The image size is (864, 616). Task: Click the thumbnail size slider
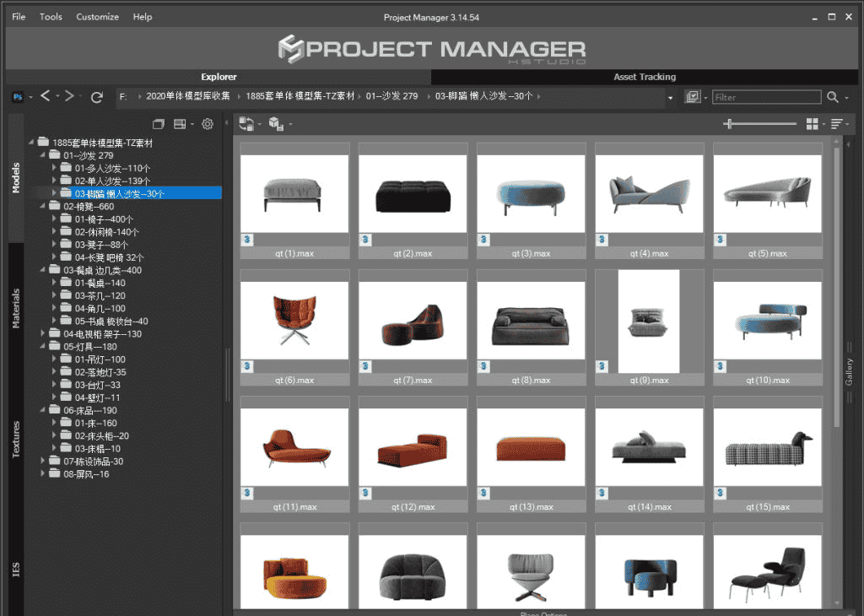coord(759,124)
